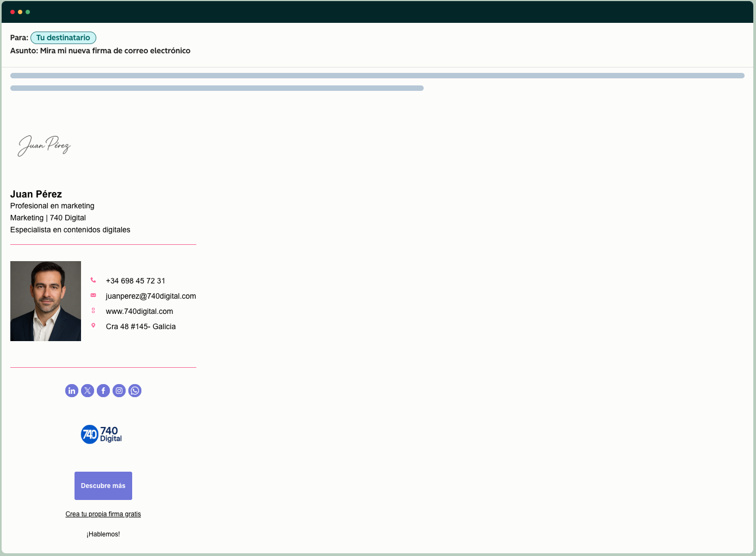Click the Facebook social icon
The height and width of the screenshot is (556, 756).
[103, 391]
